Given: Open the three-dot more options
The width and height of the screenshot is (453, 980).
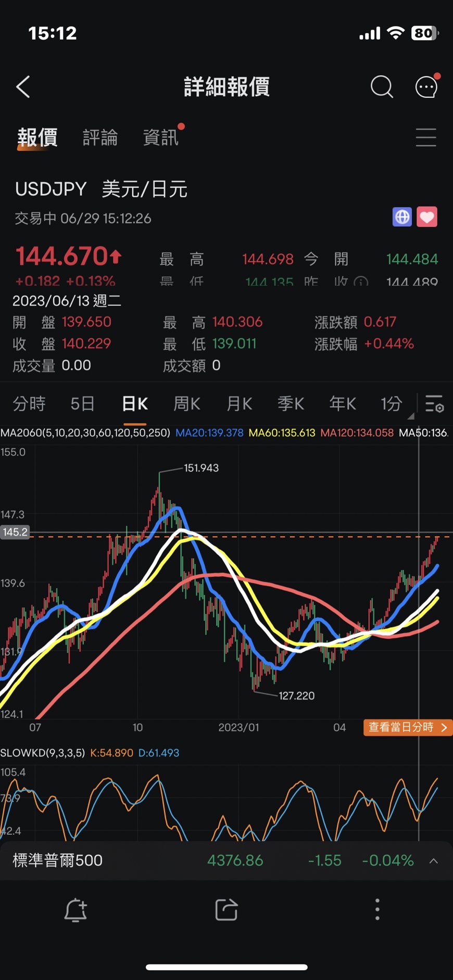Looking at the screenshot, I should click(x=378, y=910).
